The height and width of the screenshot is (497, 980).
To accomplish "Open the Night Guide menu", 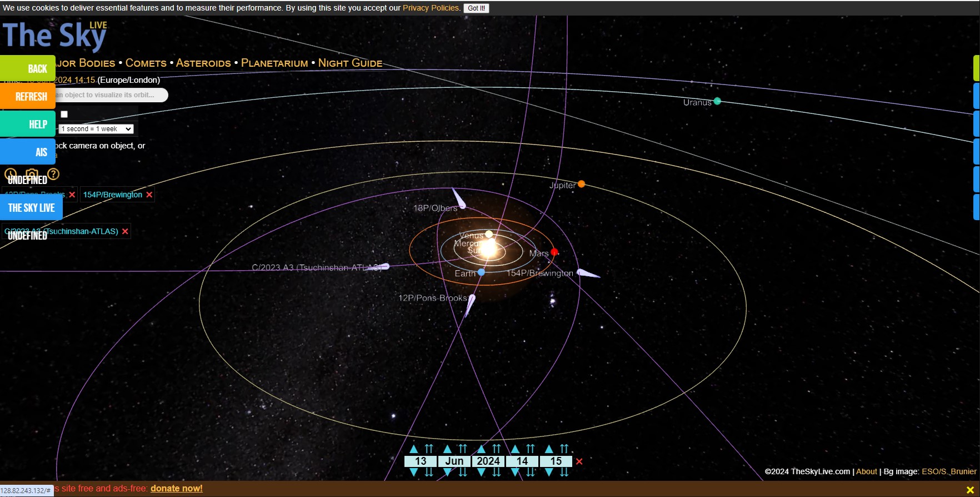I will tap(350, 63).
